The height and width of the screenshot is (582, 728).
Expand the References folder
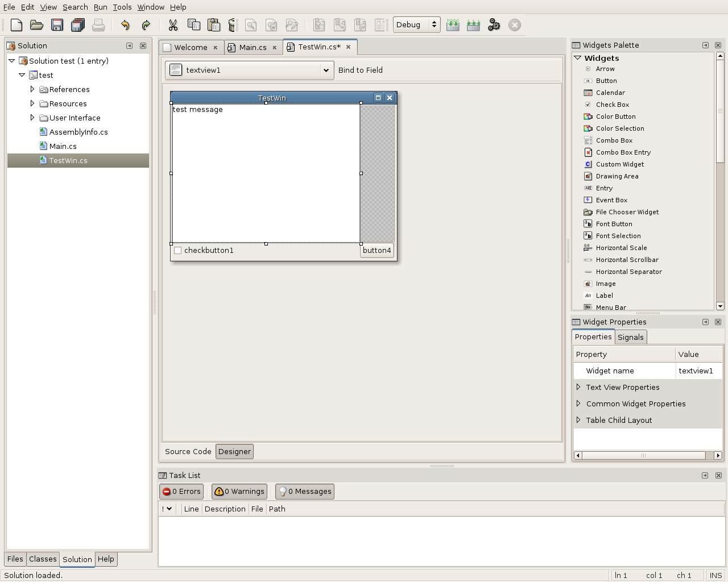pos(32,89)
